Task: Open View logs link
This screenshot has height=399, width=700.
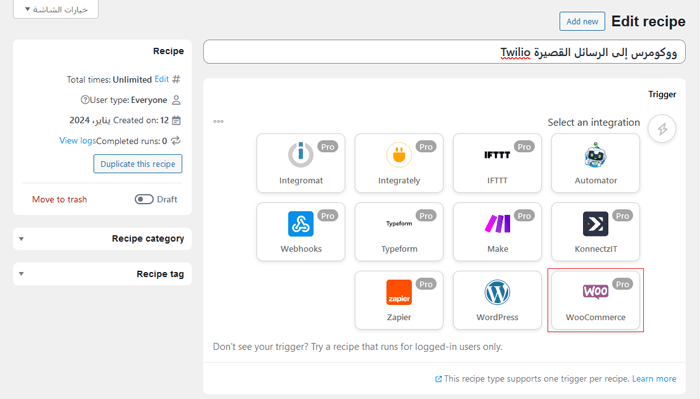Action: coord(78,141)
